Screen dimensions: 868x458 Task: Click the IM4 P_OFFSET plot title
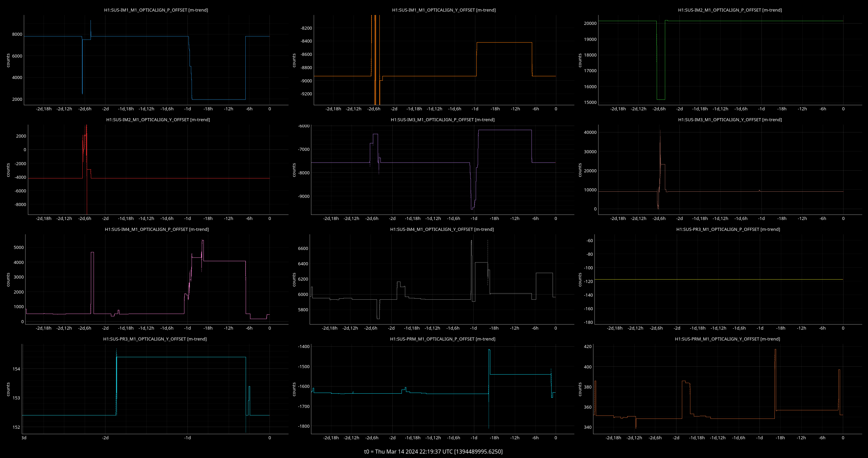click(157, 230)
